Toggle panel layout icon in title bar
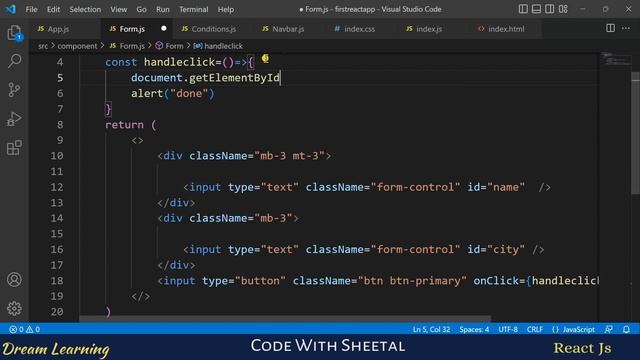The image size is (640, 360). [x=536, y=9]
